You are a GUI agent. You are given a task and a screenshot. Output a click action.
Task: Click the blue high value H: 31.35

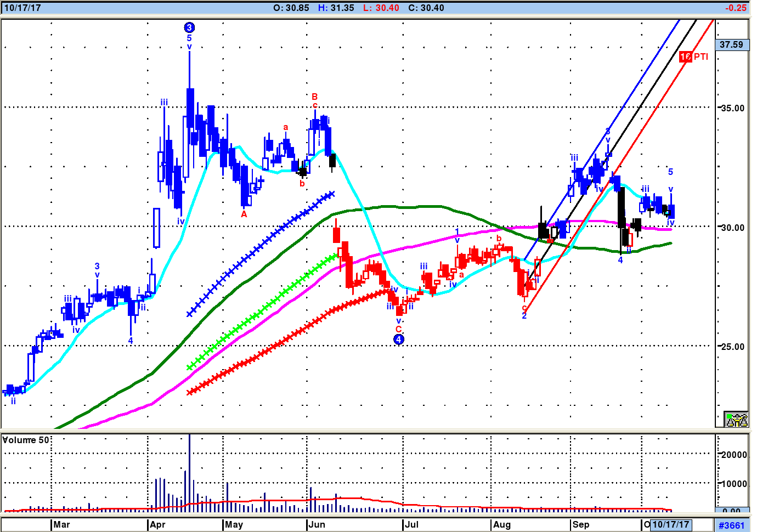(336, 8)
